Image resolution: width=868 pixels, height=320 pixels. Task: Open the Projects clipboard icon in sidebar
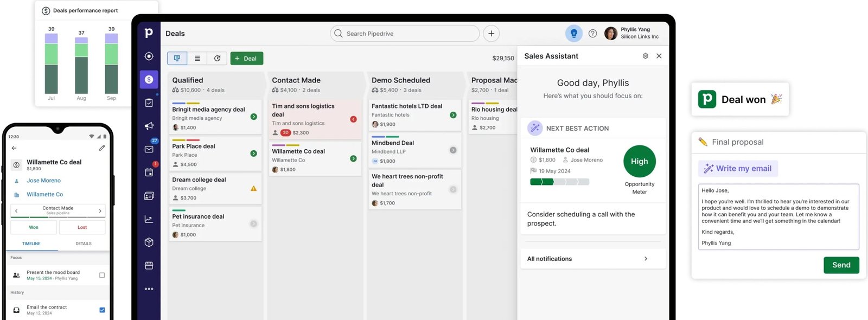[x=149, y=103]
